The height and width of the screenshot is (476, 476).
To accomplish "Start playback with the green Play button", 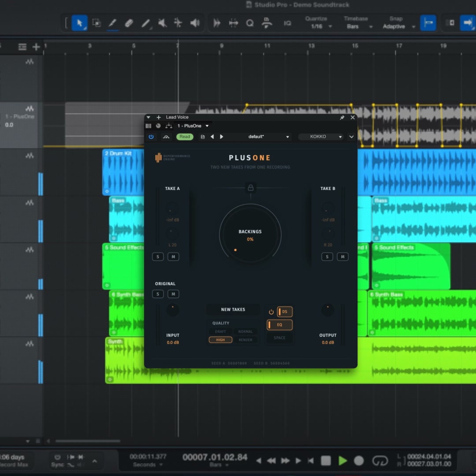I will click(343, 461).
